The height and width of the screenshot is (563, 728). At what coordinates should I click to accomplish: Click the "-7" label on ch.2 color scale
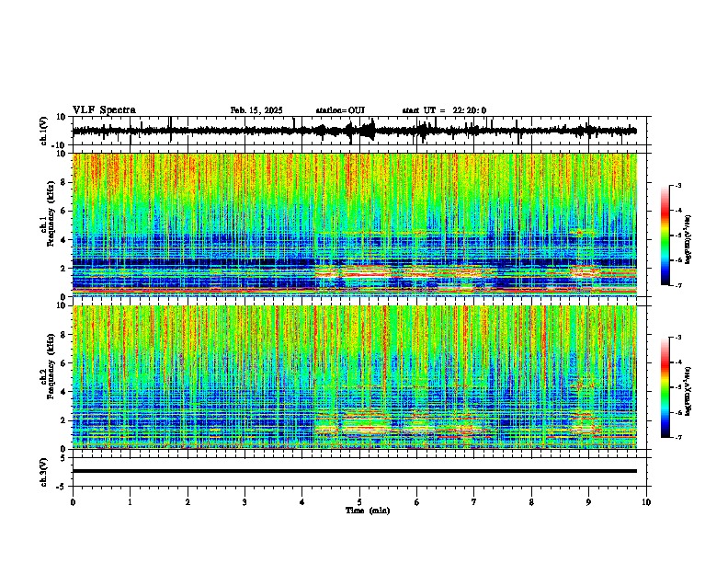(x=677, y=437)
